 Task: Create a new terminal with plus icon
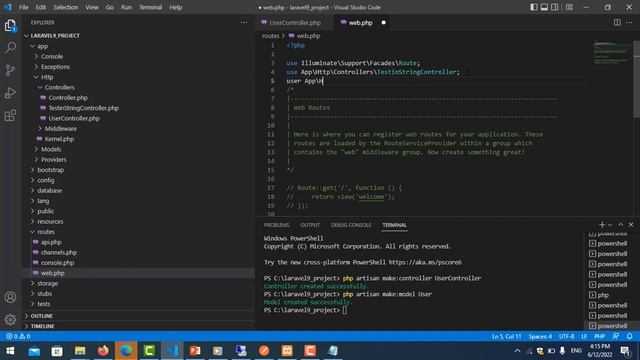602,225
